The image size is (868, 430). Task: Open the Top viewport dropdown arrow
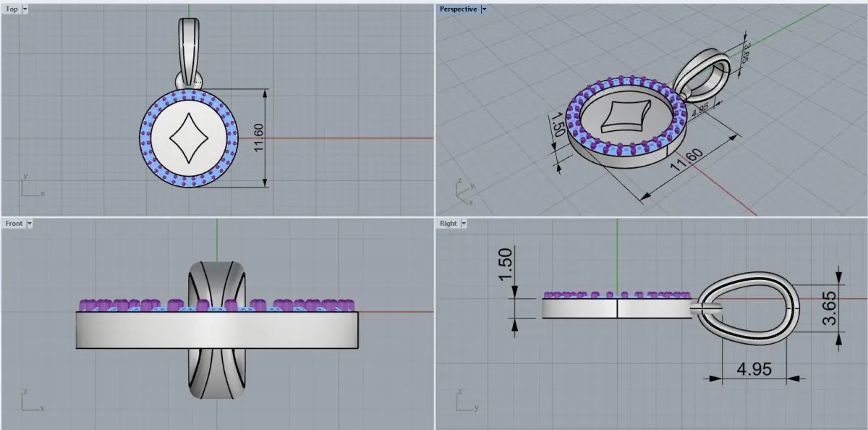(25, 9)
